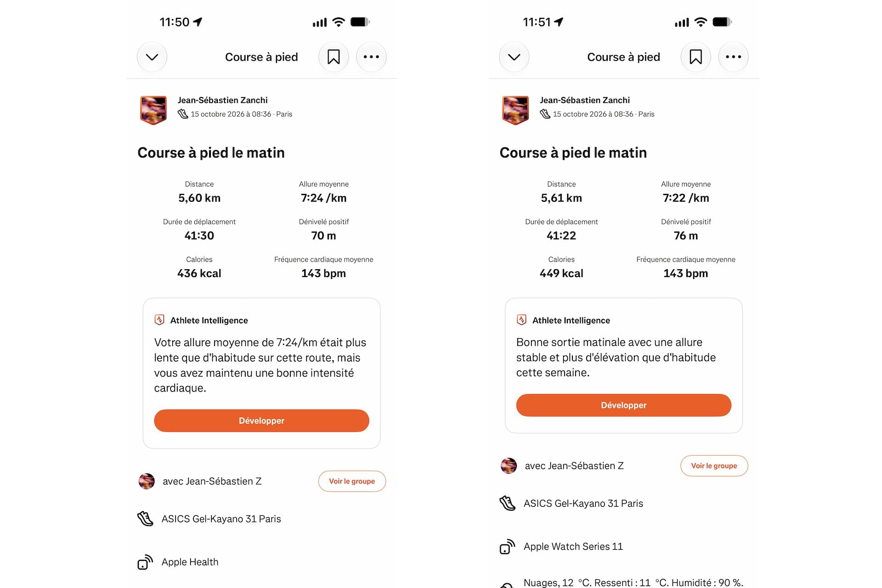Screen dimensions: 882x588
Task: Tap bookmark icon on right phone screen
Action: [x=695, y=57]
